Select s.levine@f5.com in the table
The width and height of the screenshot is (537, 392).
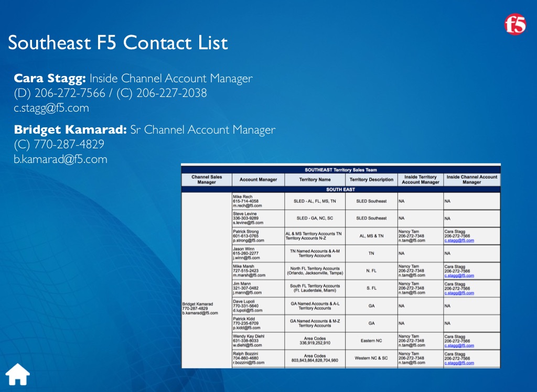[248, 223]
